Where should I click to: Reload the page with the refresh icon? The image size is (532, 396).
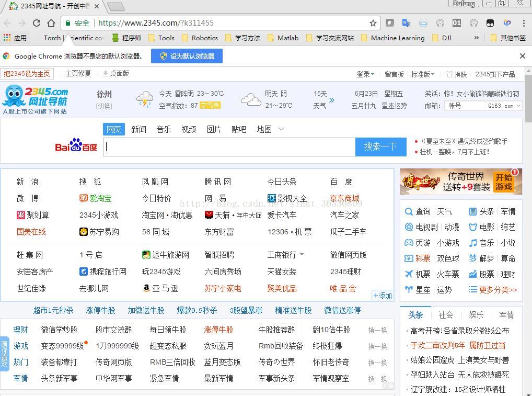(36, 23)
